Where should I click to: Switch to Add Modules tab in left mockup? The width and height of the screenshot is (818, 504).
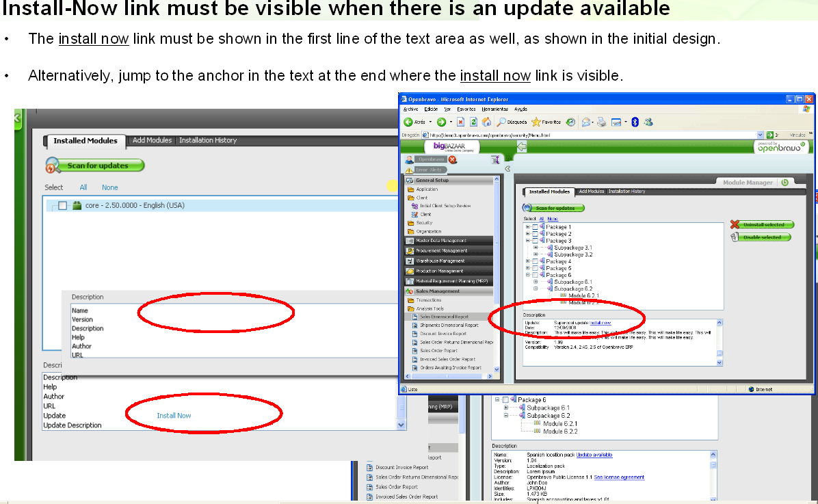pos(152,140)
